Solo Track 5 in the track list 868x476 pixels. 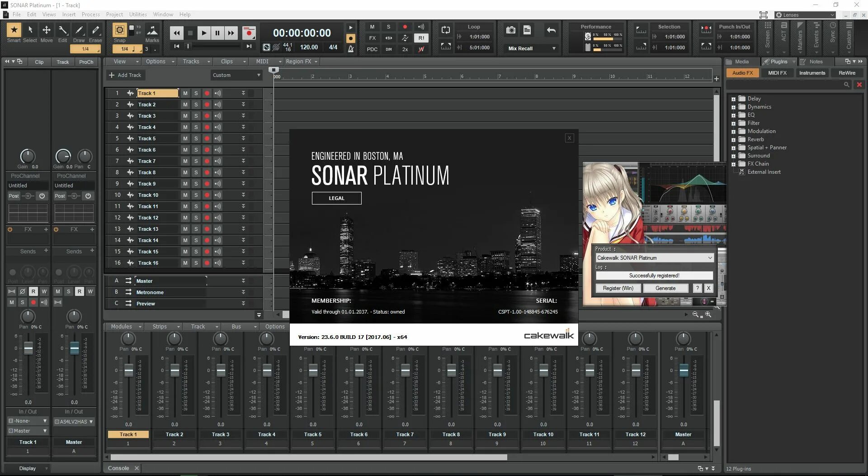point(196,138)
